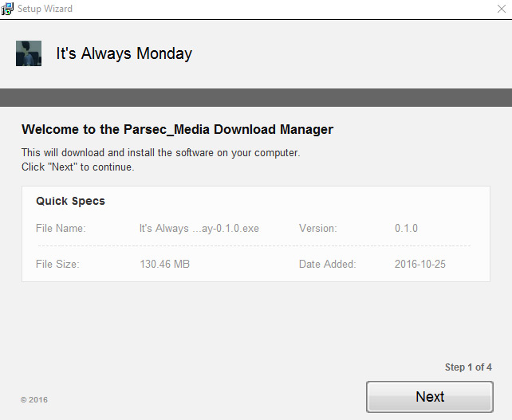
Task: Click the dark gray progress bar strip
Action: pyautogui.click(x=256, y=97)
